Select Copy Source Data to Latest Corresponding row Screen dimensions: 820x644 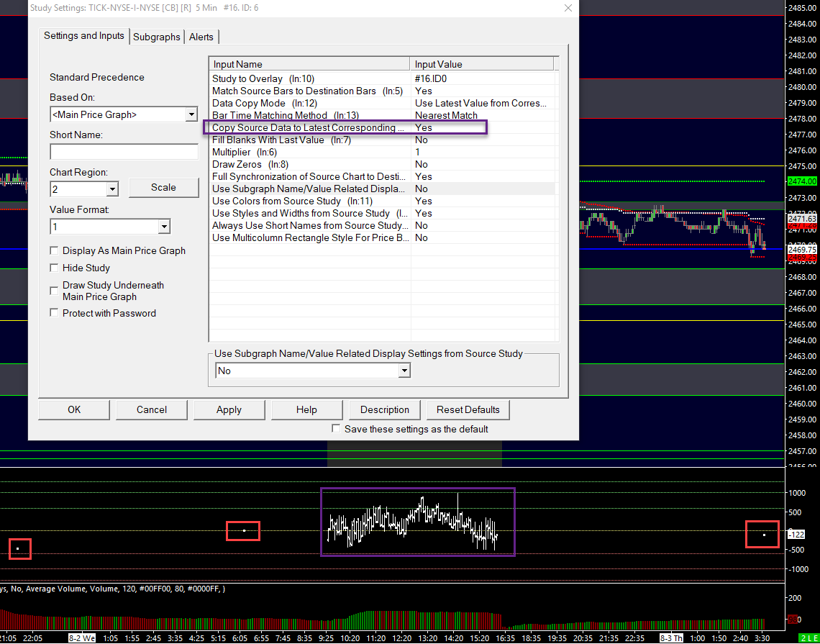click(x=382, y=127)
